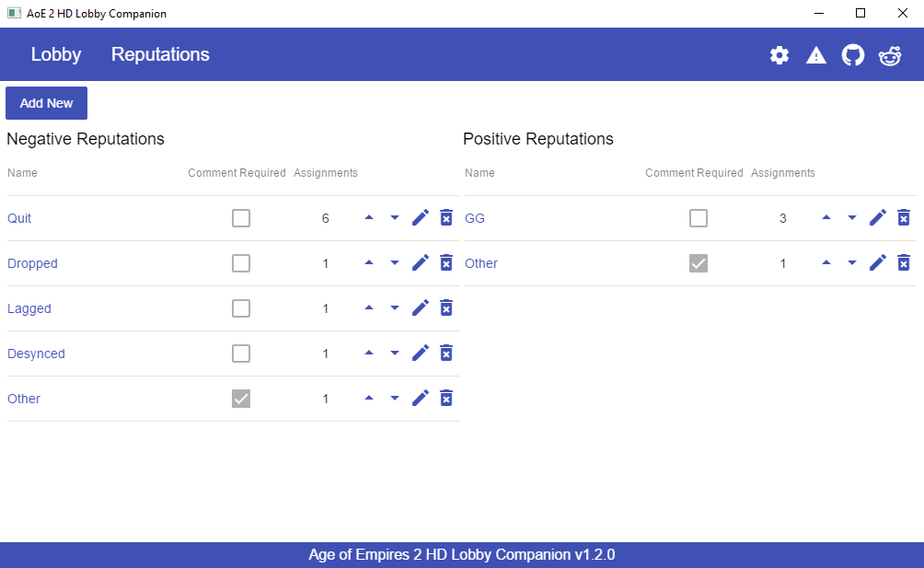Switch to the Lobby tab
Screen dimensions: 924x568
[56, 54]
